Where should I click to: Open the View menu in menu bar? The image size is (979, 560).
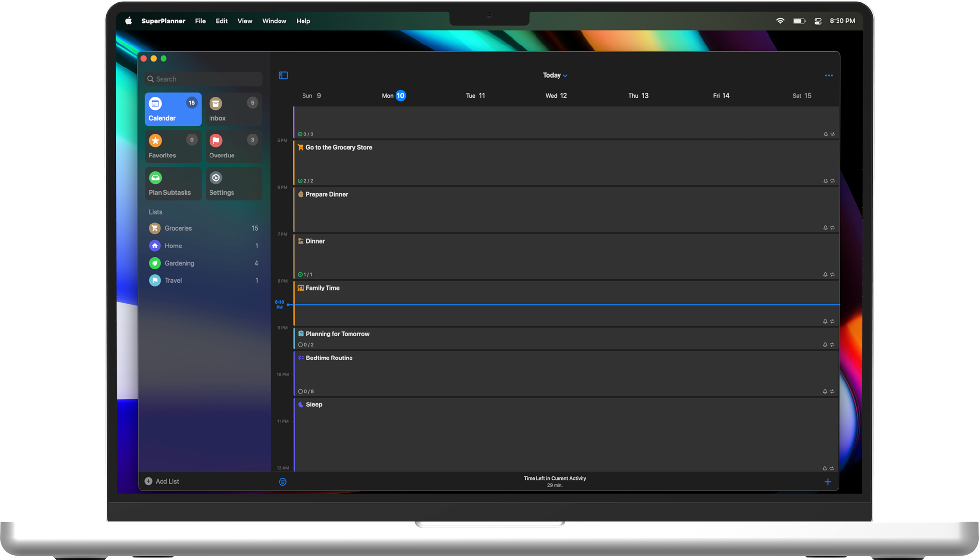click(x=245, y=21)
